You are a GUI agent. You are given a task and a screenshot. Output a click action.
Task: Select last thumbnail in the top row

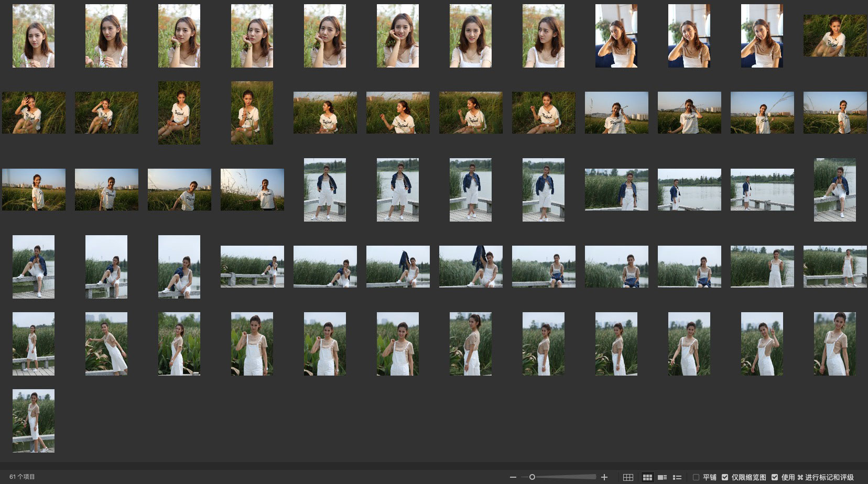click(x=834, y=36)
